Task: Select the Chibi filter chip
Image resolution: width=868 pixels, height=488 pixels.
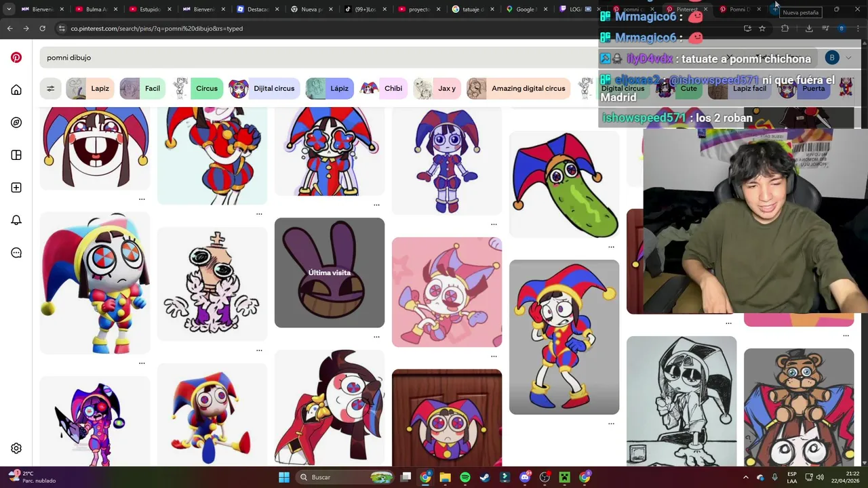Action: tap(383, 88)
